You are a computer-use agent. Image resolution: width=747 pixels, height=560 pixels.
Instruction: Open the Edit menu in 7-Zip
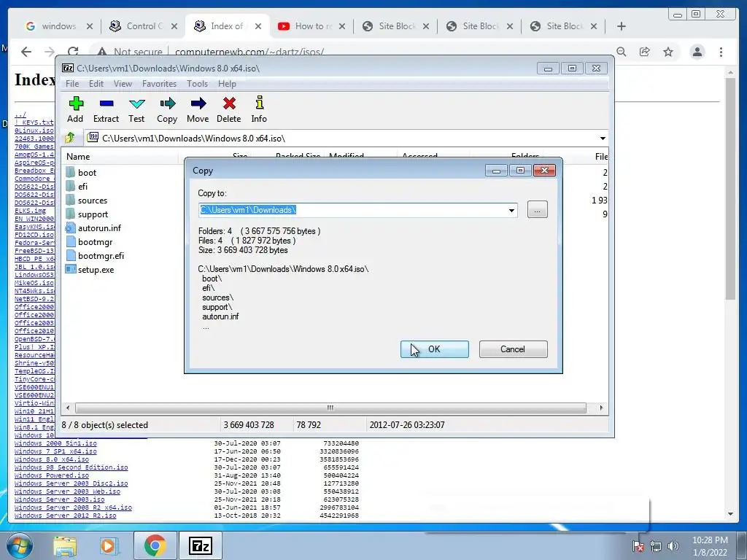click(96, 84)
